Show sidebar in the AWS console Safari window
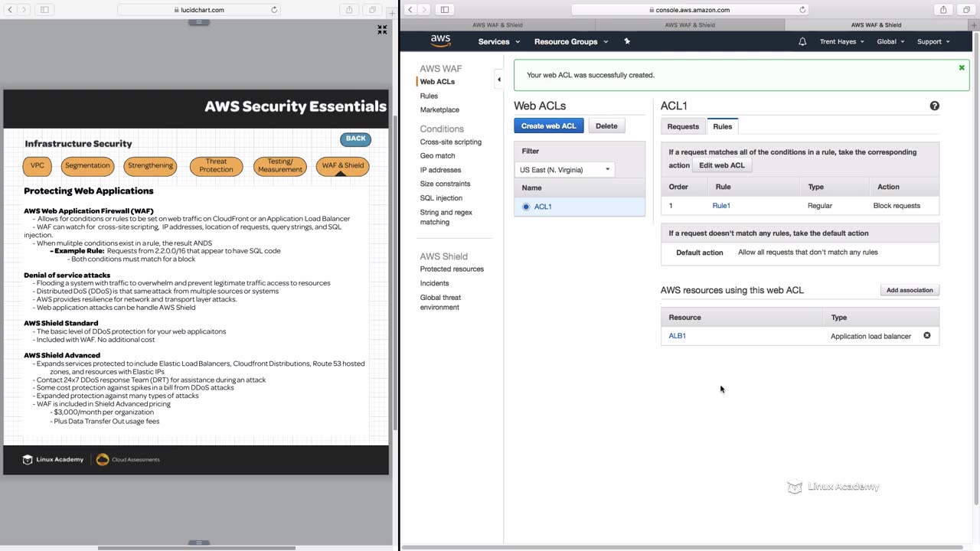 coord(445,10)
